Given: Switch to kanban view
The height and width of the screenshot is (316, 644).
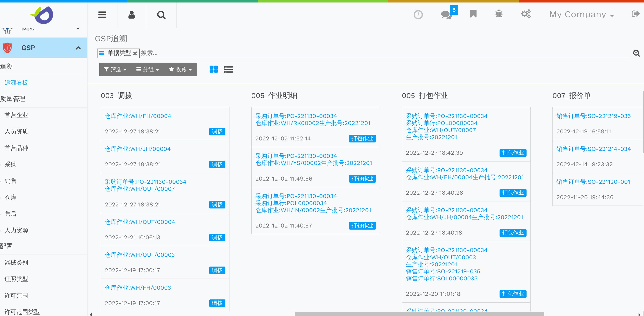Looking at the screenshot, I should pyautogui.click(x=214, y=69).
